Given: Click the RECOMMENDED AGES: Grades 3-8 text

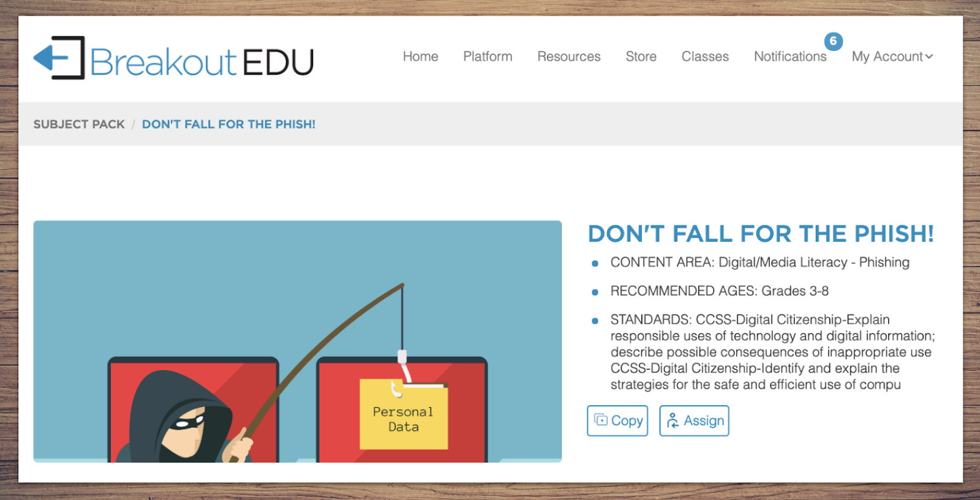Looking at the screenshot, I should 719,291.
